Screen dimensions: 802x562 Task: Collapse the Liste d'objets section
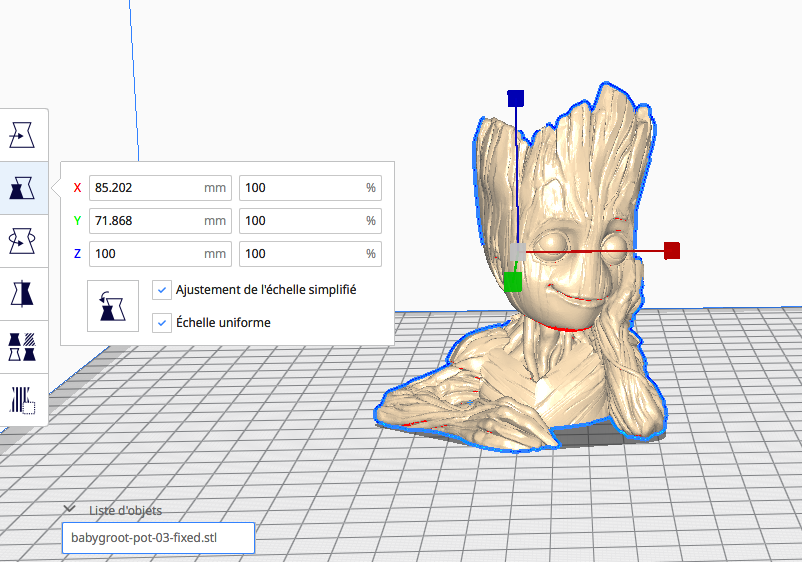(69, 509)
